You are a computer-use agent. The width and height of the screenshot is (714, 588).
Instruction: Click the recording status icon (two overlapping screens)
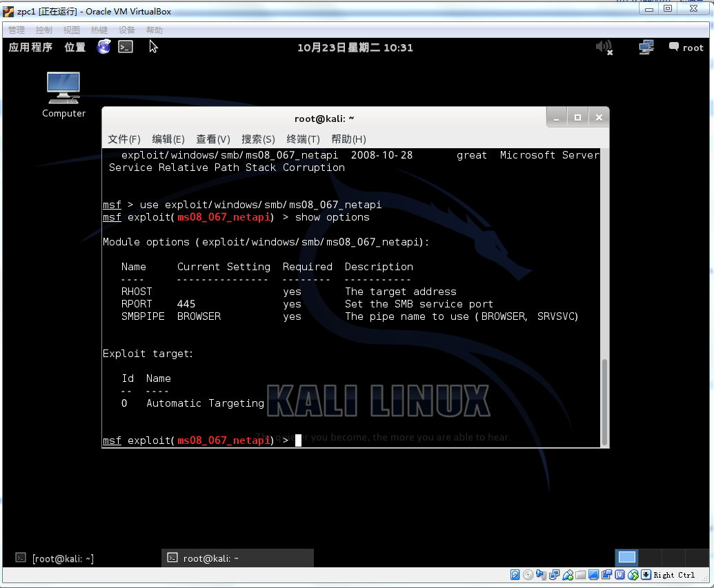coord(606,575)
